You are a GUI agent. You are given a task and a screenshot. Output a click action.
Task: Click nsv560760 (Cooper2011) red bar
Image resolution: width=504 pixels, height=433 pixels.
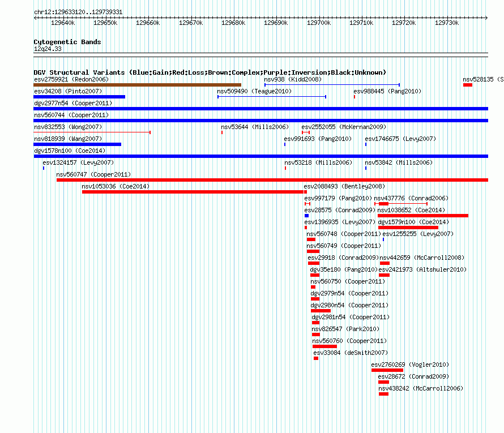[324, 346]
